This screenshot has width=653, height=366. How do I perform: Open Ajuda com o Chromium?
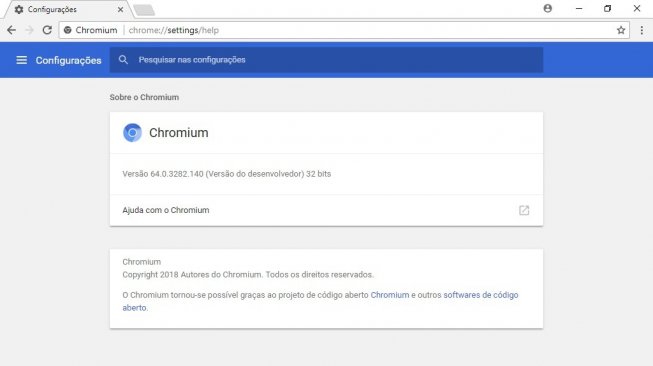pos(326,210)
